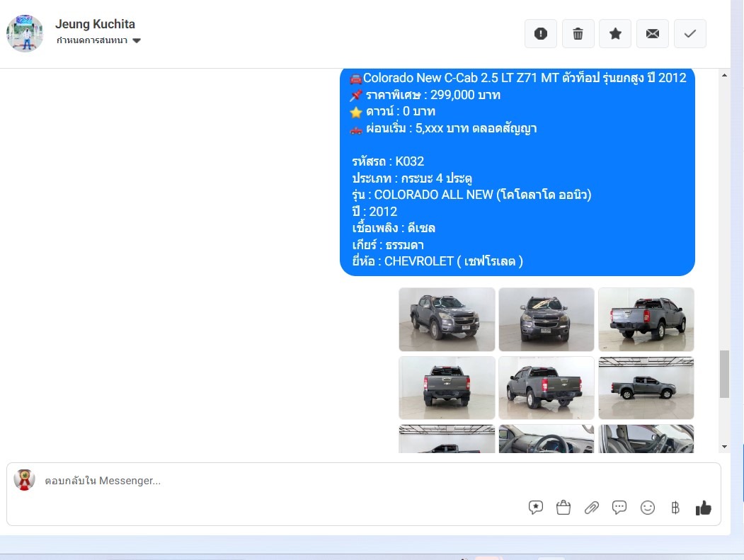Click ยี่ห้อ : CHEVROLET line
This screenshot has height=560, width=744.
pyautogui.click(x=437, y=261)
